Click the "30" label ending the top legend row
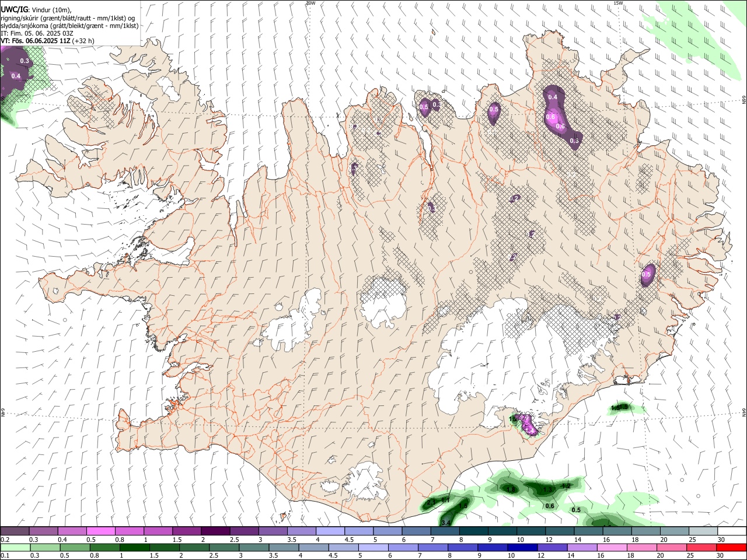Screen dimensions: 747x560 721,540
